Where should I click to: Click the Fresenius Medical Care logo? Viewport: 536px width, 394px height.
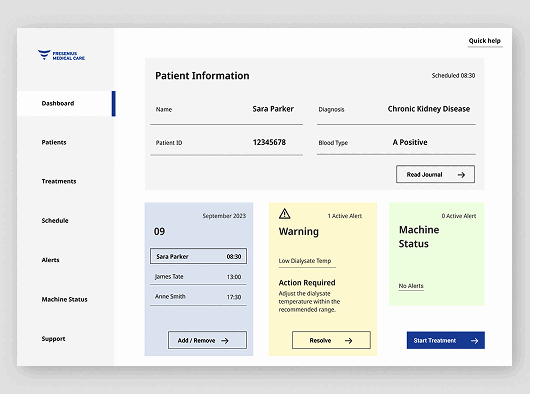tap(61, 55)
